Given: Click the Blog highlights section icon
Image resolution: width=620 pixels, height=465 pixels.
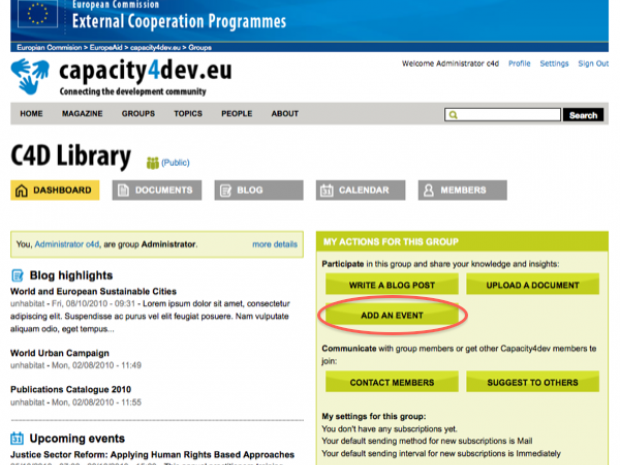Looking at the screenshot, I should [17, 275].
